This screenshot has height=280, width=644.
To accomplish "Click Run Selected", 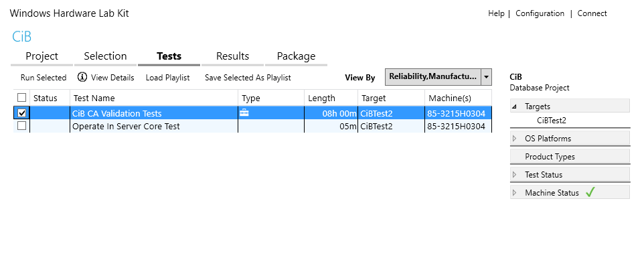I will (x=44, y=77).
